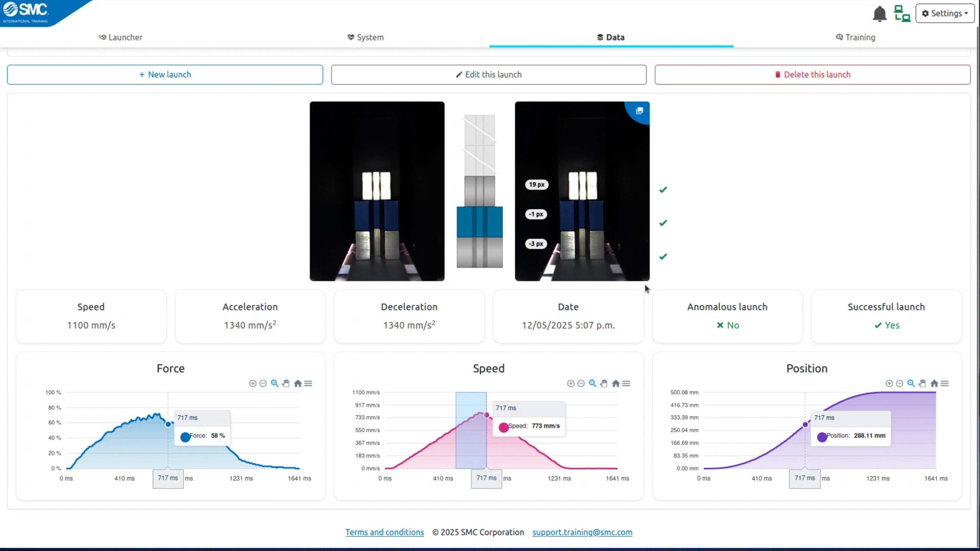Open the image gallery icon on result photo
Viewport: 980px width, 551px height.
tap(639, 111)
